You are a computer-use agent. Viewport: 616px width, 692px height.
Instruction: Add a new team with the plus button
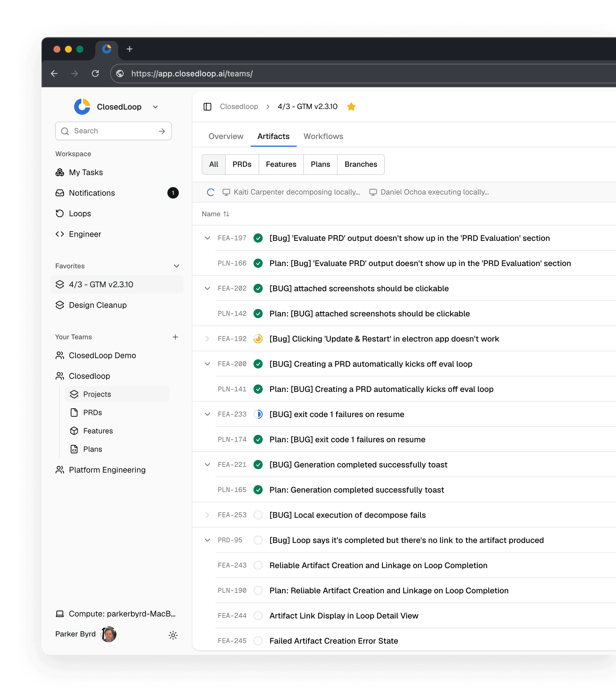(x=175, y=337)
